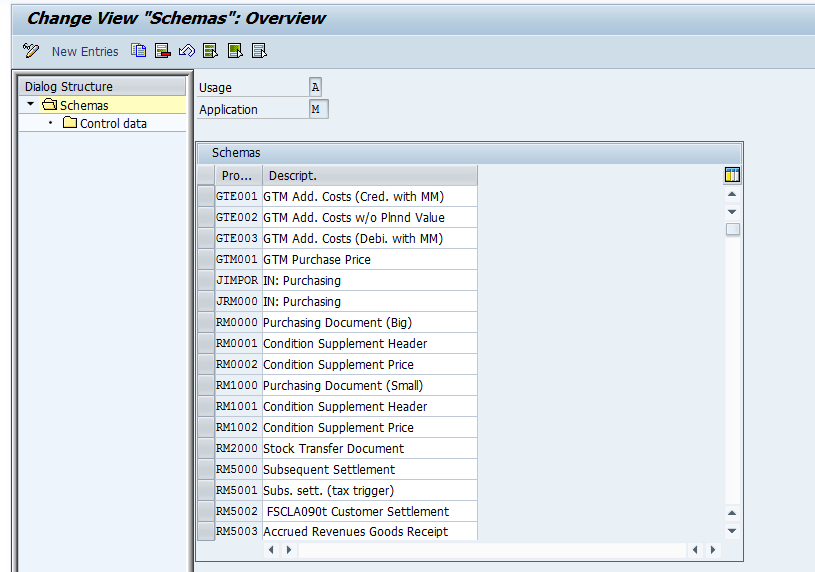815x572 pixels.
Task: Click left horizontal scroll-right arrow
Action: tap(288, 550)
